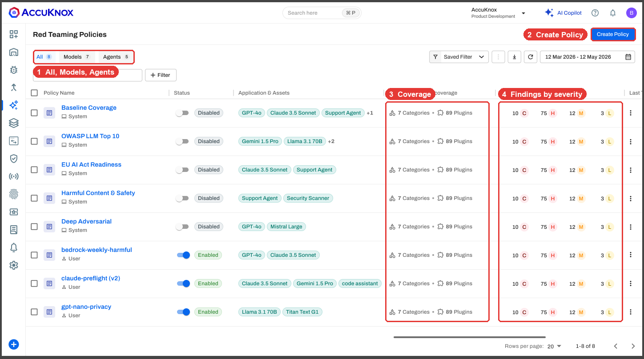The height and width of the screenshot is (359, 644).
Task: Enable the OWASP LLM Top 10 toggle
Action: pos(182,141)
